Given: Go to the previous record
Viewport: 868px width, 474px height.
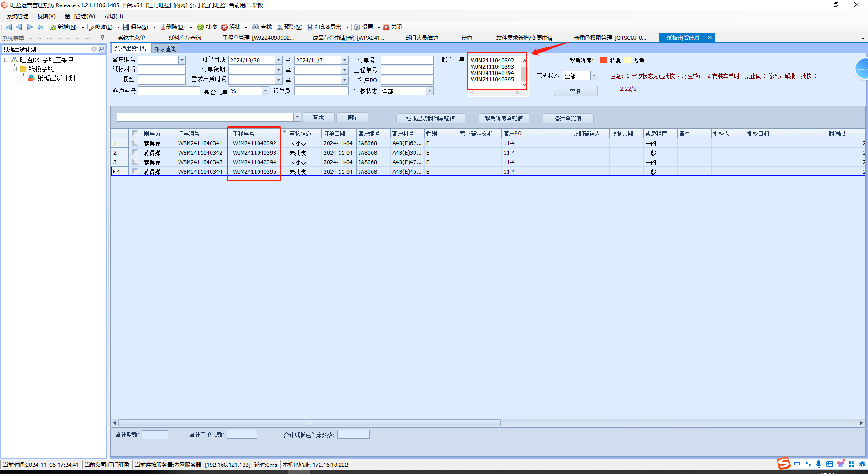Looking at the screenshot, I should point(19,27).
